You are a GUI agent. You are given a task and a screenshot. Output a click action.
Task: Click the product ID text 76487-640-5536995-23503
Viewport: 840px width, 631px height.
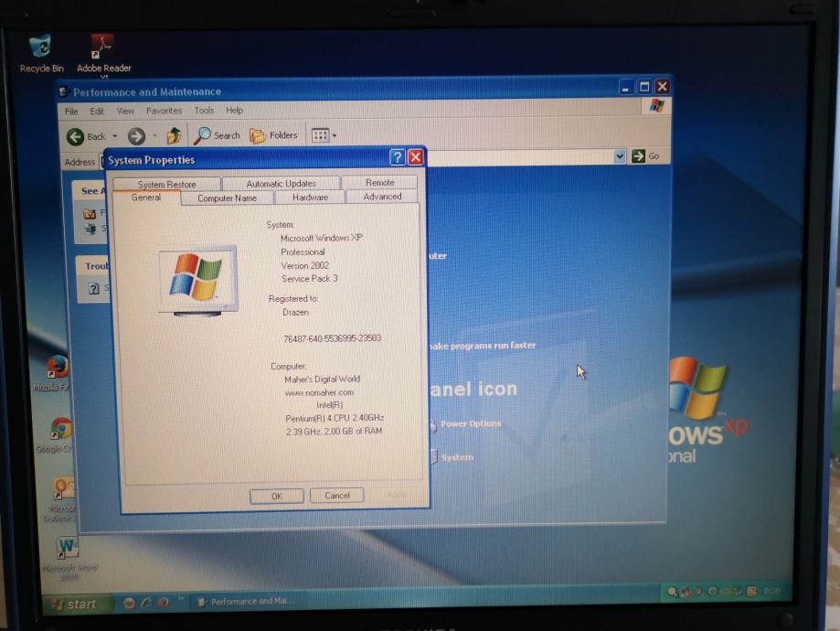332,338
